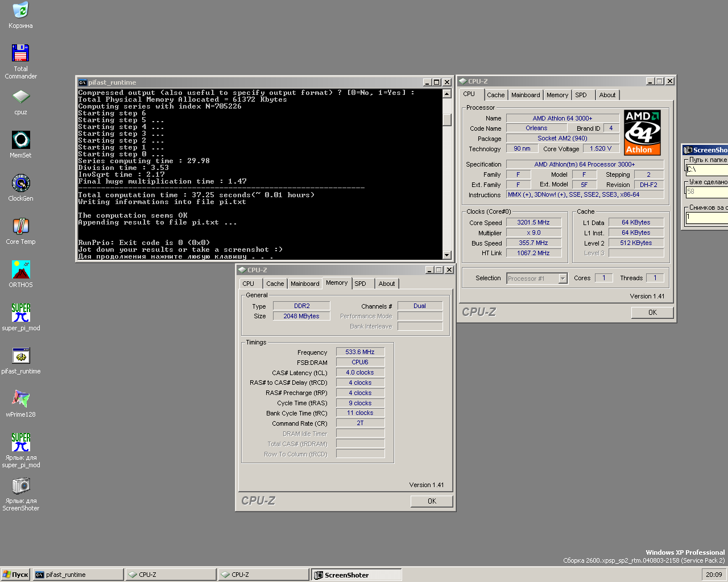
Task: Open About tab in the CPU-Z processor window
Action: pos(607,95)
